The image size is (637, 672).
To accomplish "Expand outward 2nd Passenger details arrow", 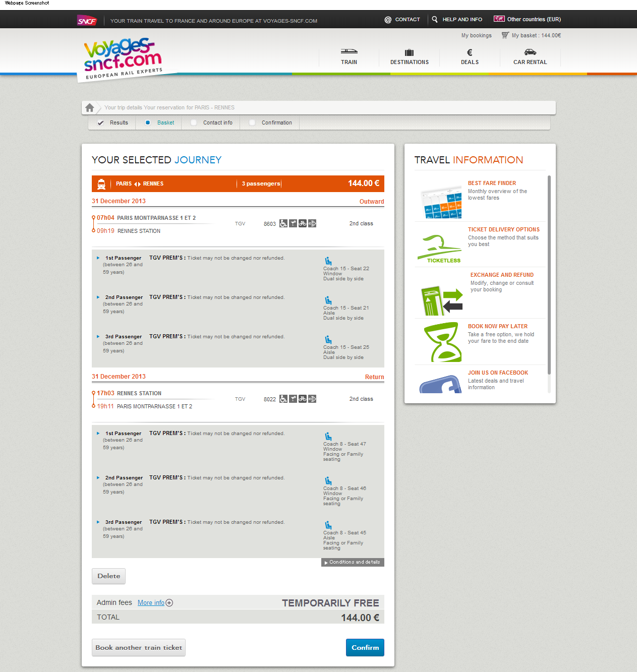I will point(98,297).
